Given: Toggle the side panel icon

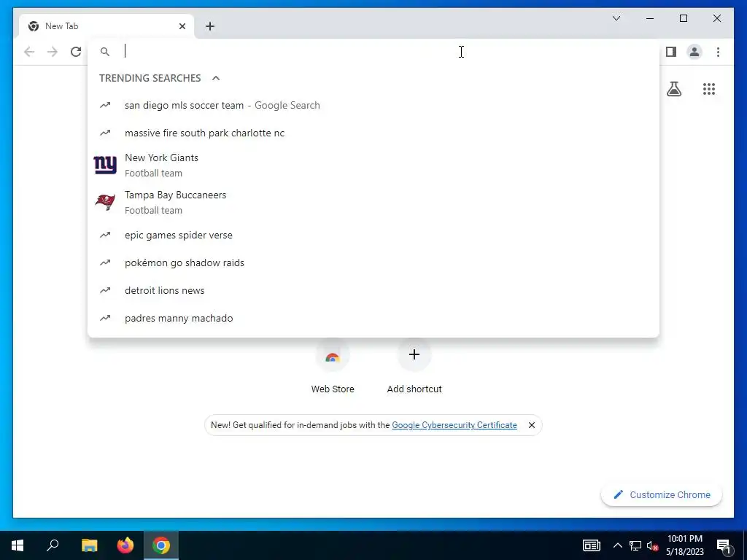Looking at the screenshot, I should tap(671, 52).
